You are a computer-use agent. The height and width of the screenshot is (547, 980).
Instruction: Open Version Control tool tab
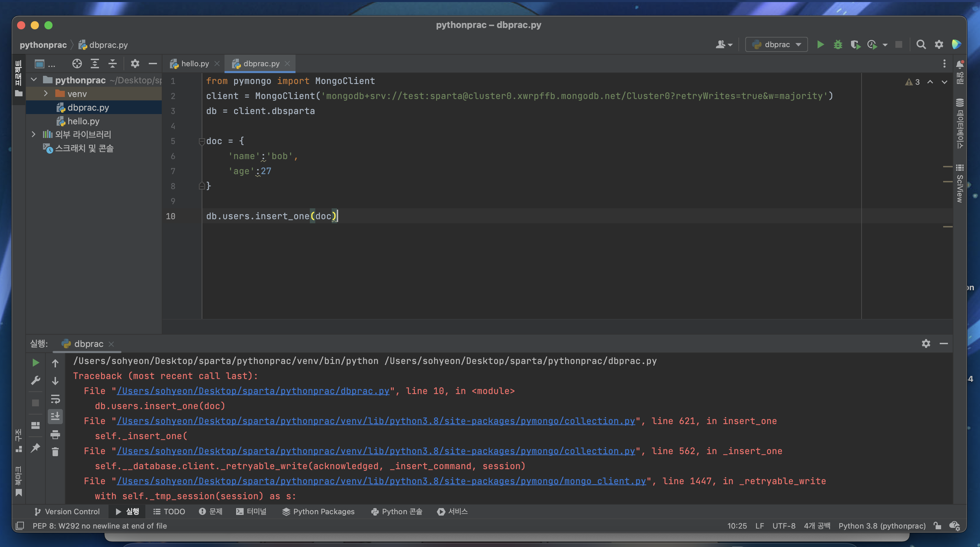pos(67,511)
